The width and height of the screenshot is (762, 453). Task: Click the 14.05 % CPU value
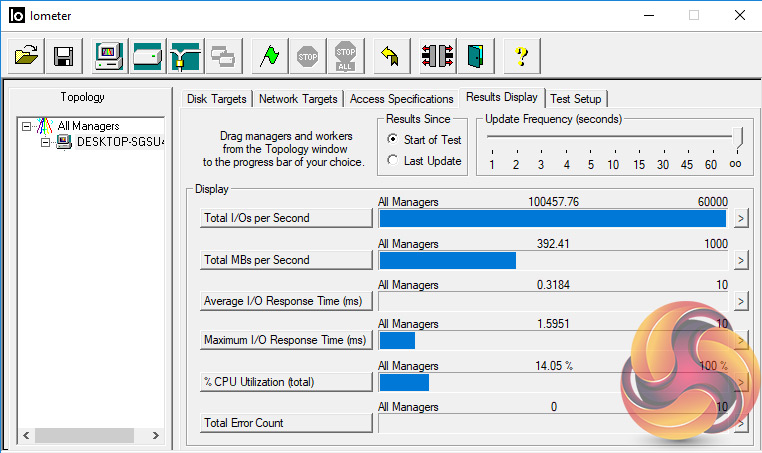(554, 366)
